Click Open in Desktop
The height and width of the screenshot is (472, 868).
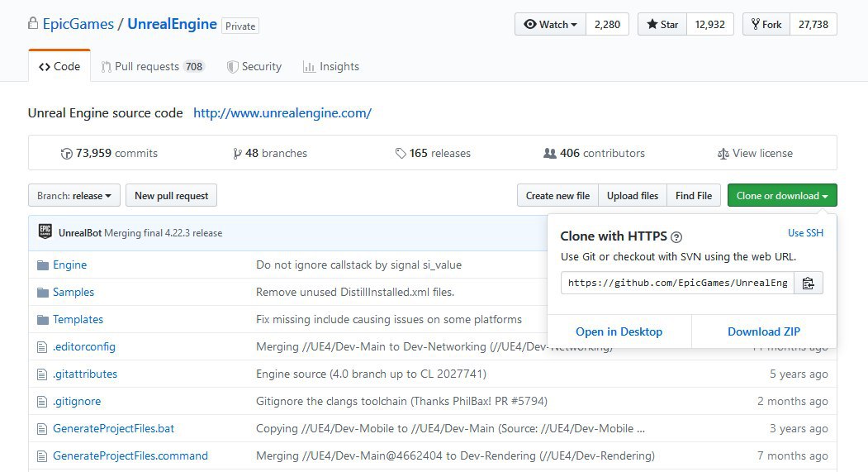pos(619,331)
